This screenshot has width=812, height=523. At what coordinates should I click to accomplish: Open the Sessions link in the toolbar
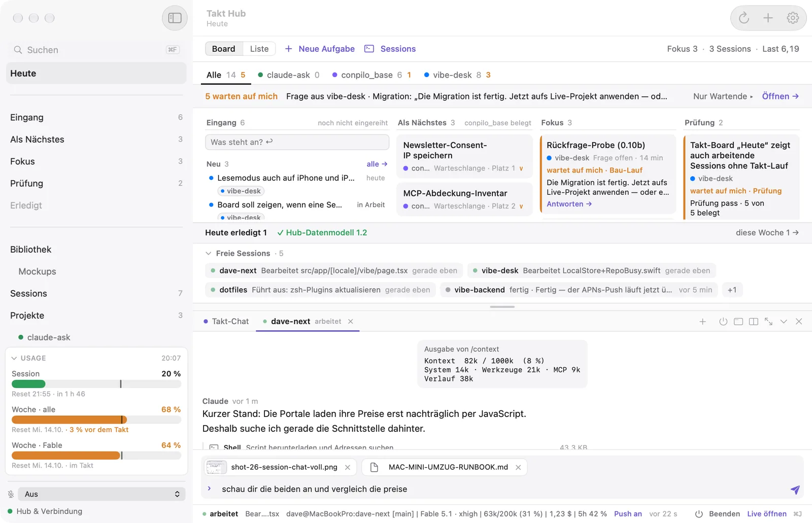[390, 49]
